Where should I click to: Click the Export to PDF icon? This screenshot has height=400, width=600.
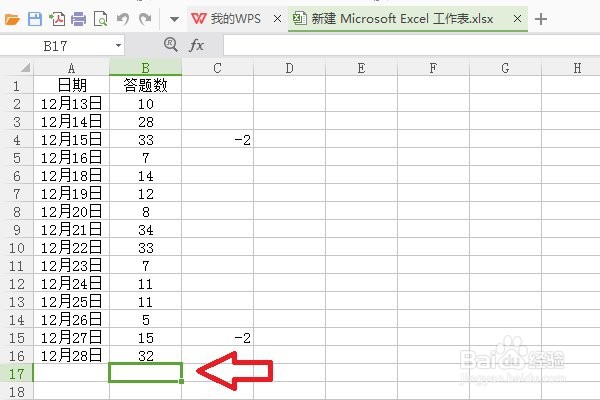(57, 19)
